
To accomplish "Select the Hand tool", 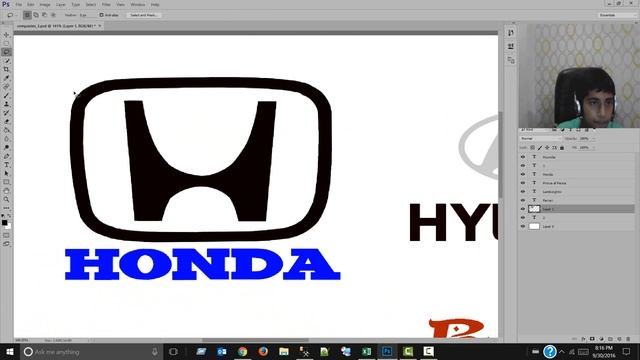I will (x=6, y=191).
